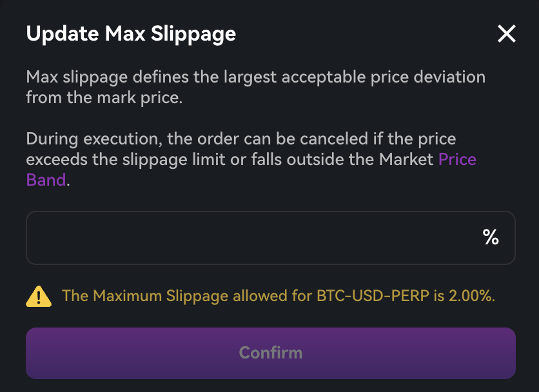Click the yellow warning triangle icon
Image resolution: width=539 pixels, height=392 pixels.
click(x=39, y=296)
